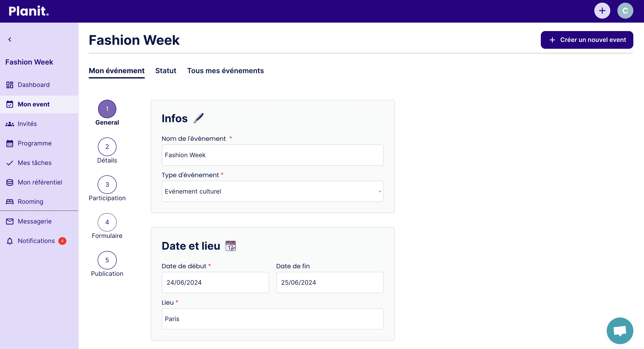
Task: Select the Invités people icon
Action: pos(10,124)
